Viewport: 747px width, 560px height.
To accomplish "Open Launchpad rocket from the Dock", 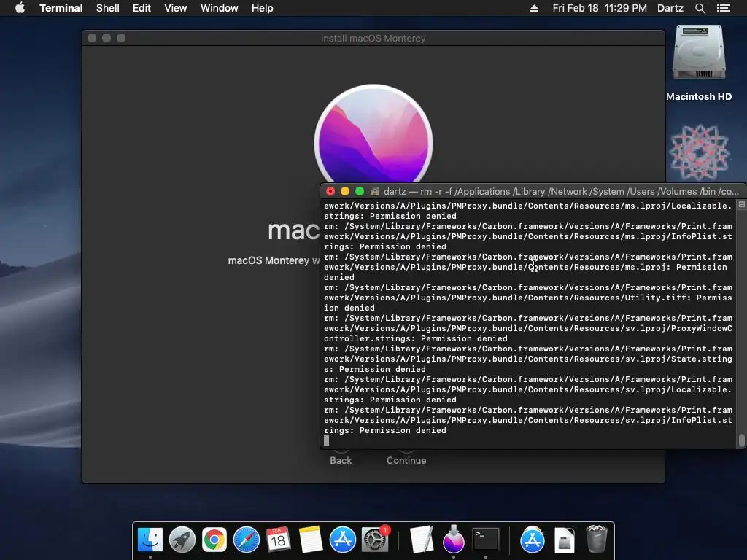I will coord(182,540).
